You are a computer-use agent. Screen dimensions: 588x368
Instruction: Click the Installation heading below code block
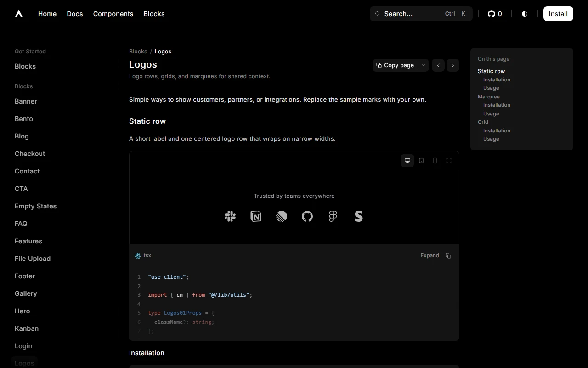(147, 353)
